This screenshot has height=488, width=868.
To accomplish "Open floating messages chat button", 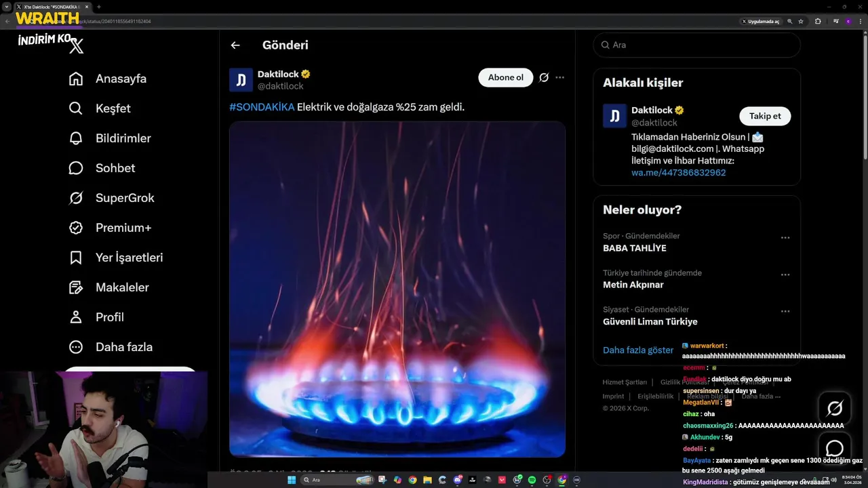I will point(835,448).
